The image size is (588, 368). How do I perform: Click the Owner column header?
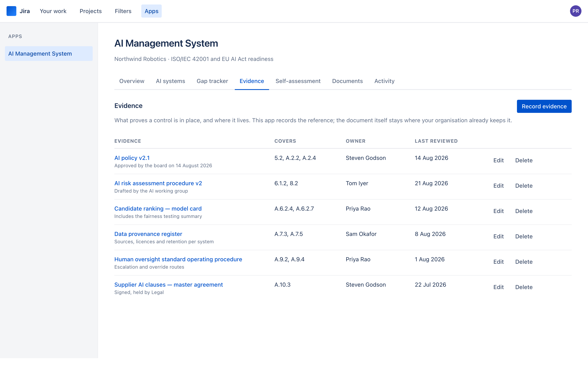click(355, 141)
